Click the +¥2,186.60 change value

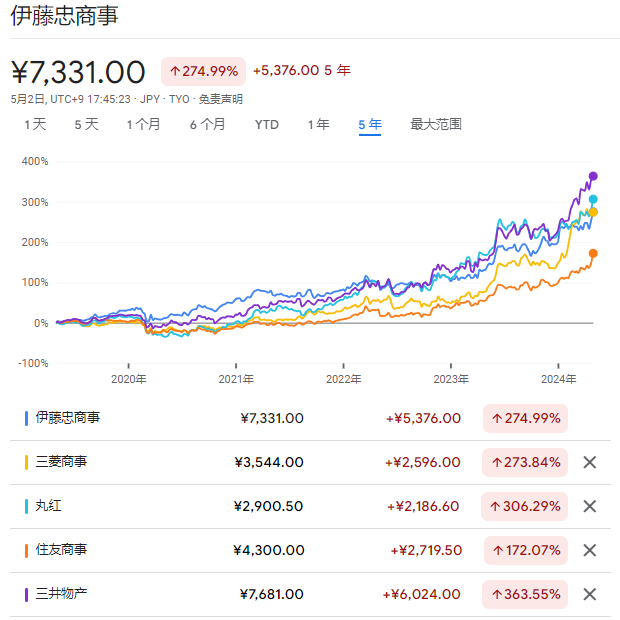coord(423,506)
